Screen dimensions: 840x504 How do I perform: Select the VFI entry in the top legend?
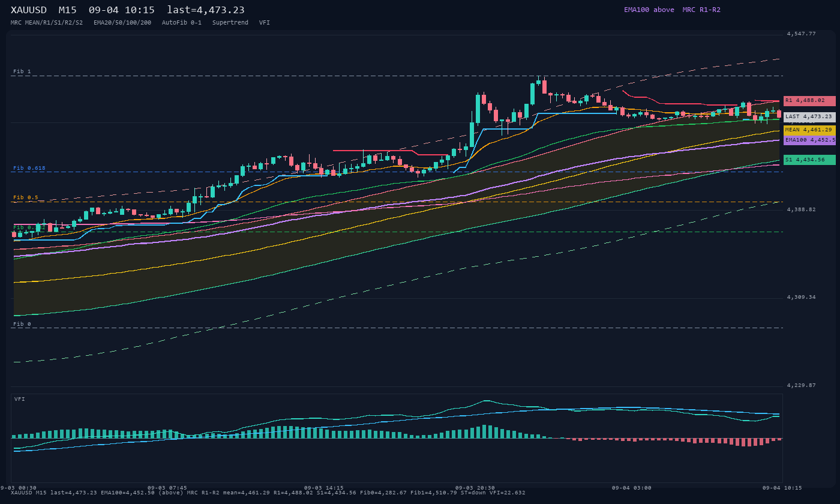(265, 23)
